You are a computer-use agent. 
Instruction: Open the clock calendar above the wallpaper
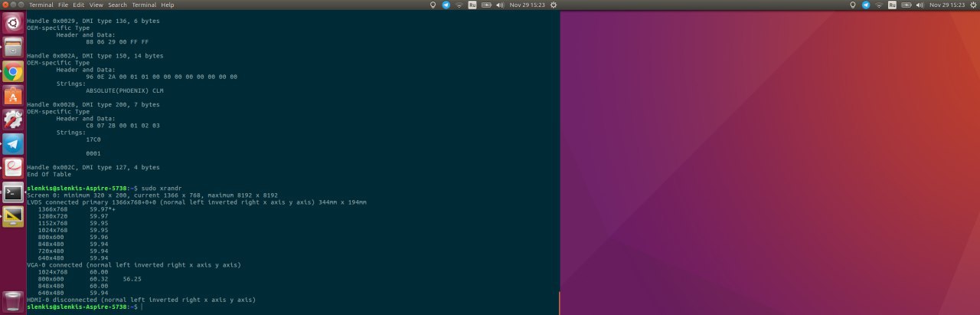coord(946,5)
